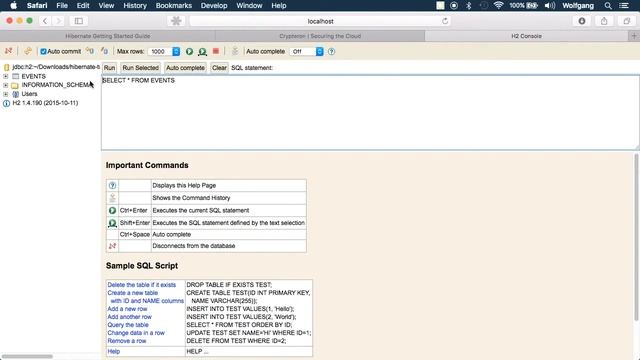Click the Refresh database icon
640x360 pixels.
[x=28, y=51]
